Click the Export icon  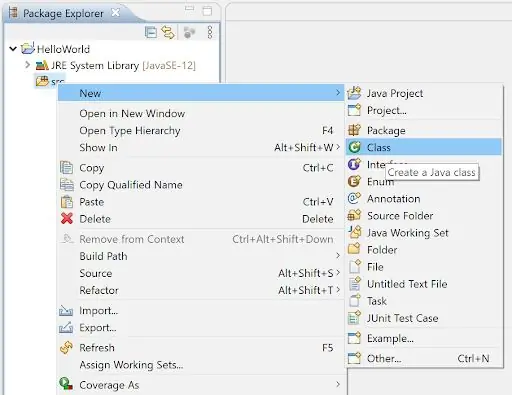(x=66, y=327)
